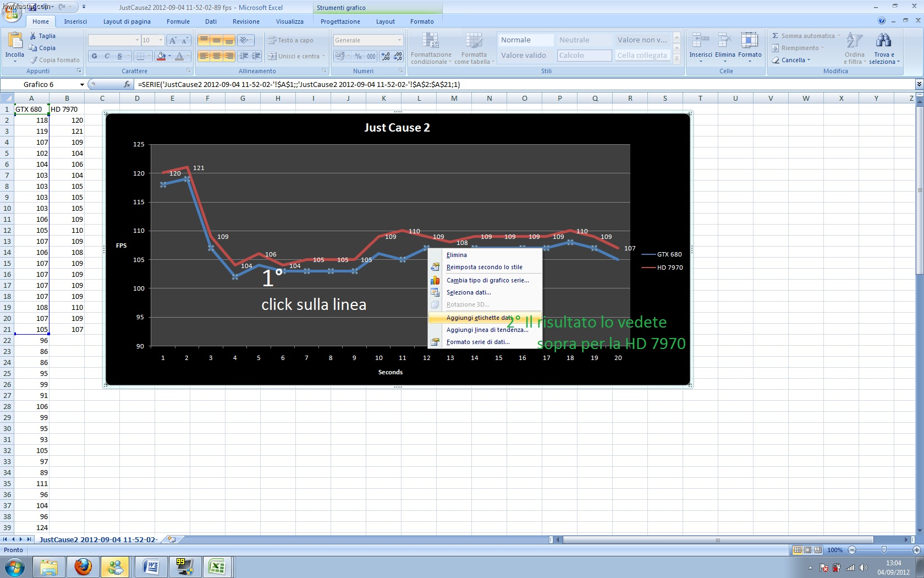
Task: Toggle Testo a capo wrap text
Action: point(290,40)
